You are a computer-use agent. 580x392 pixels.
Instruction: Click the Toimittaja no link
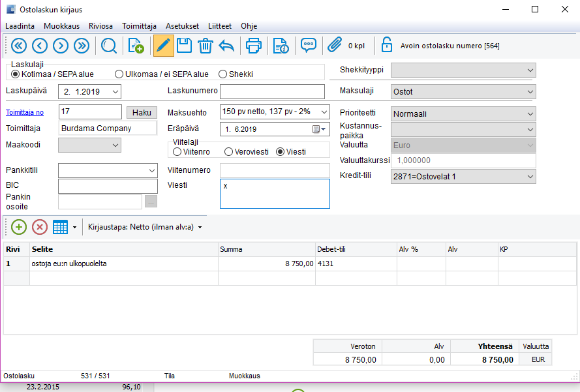click(x=25, y=112)
